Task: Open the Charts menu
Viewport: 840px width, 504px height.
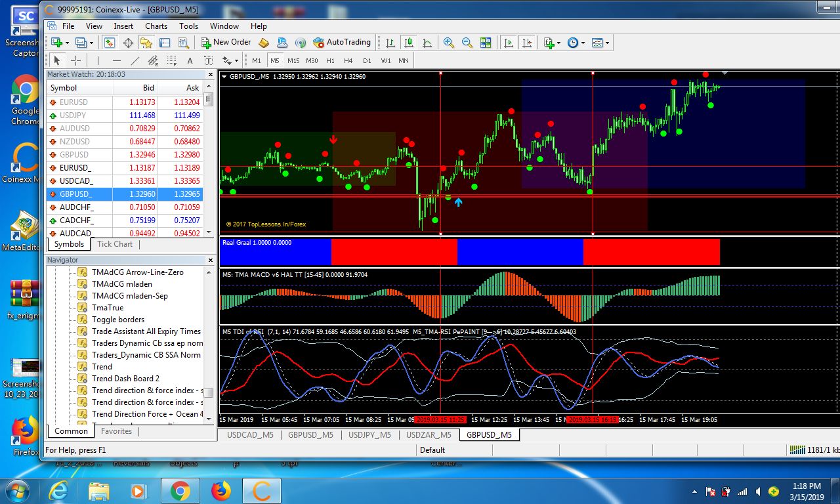Action: pyautogui.click(x=156, y=26)
